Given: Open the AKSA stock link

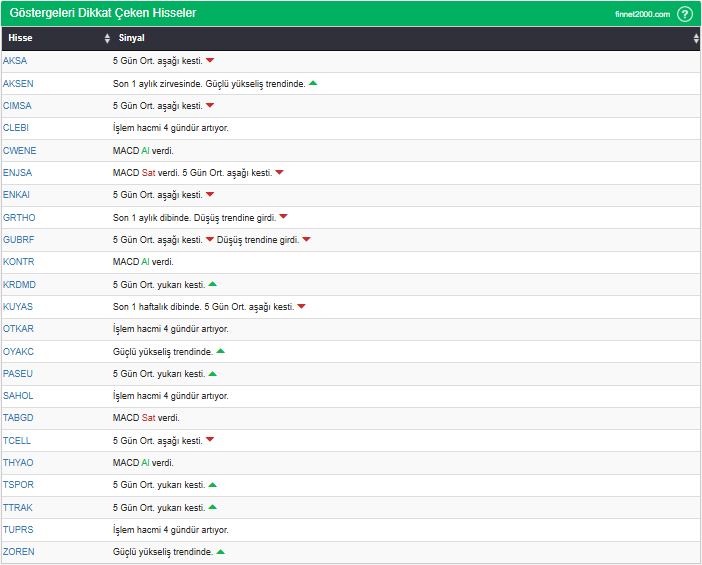Looking at the screenshot, I should pyautogui.click(x=15, y=61).
